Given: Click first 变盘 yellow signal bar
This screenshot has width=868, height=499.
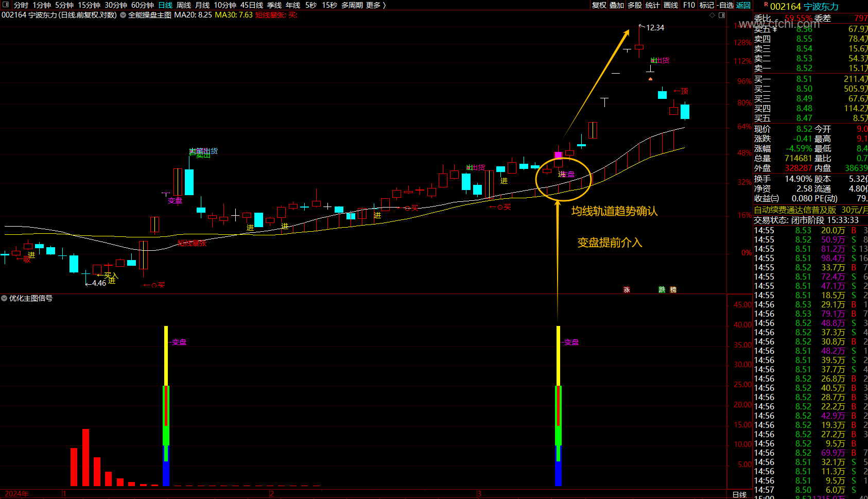Looking at the screenshot, I should pos(166,355).
